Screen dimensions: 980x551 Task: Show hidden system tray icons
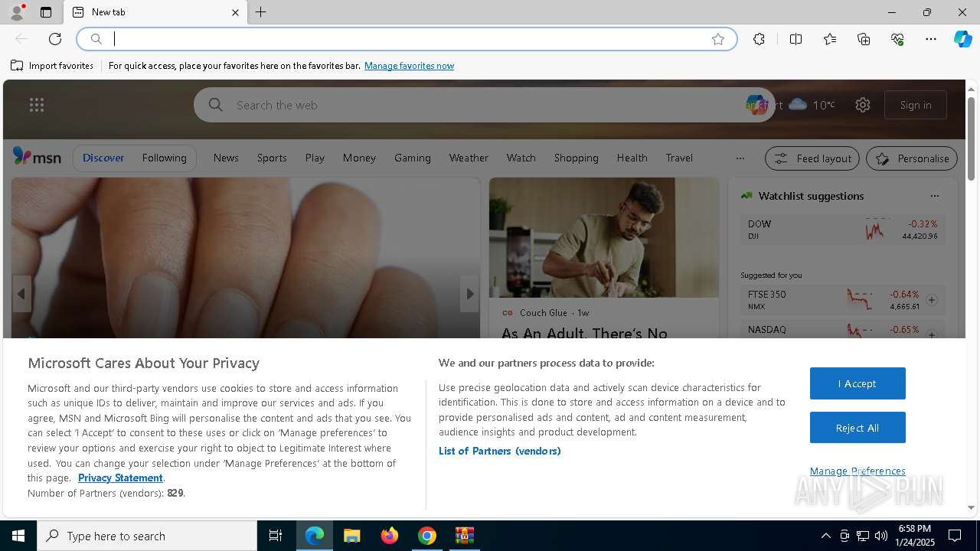point(825,536)
